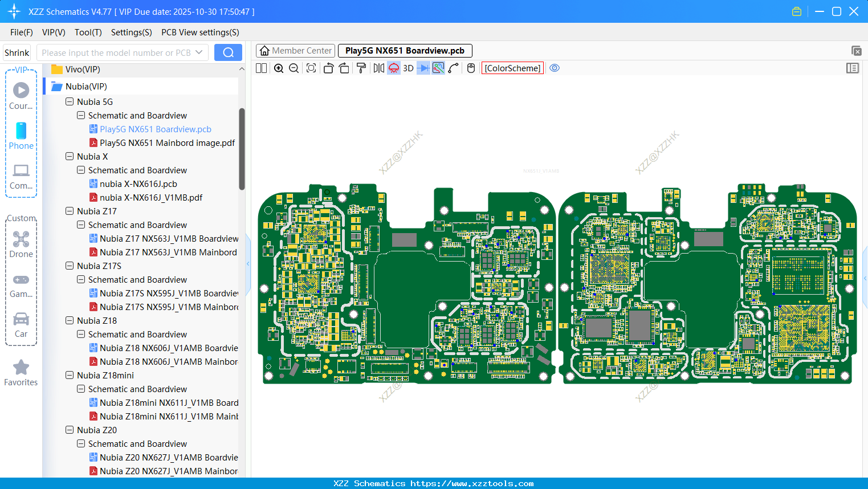Viewport: 868px width, 489px height.
Task: Click the mirror flip board icon
Action: (x=378, y=68)
